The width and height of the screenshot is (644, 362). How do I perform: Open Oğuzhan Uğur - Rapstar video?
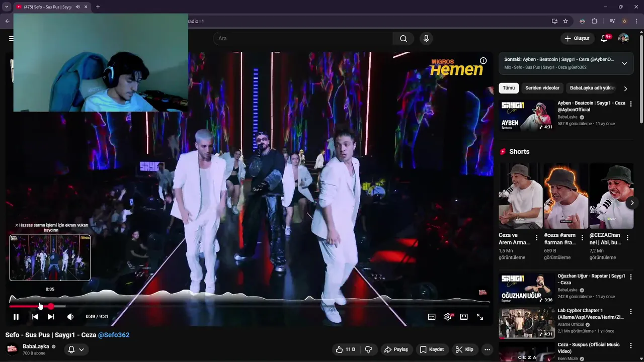click(x=527, y=288)
